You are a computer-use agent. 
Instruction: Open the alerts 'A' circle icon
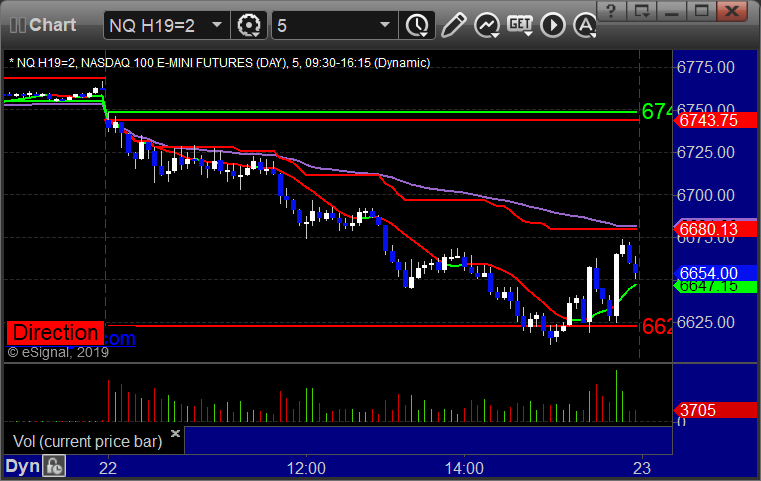[x=585, y=25]
